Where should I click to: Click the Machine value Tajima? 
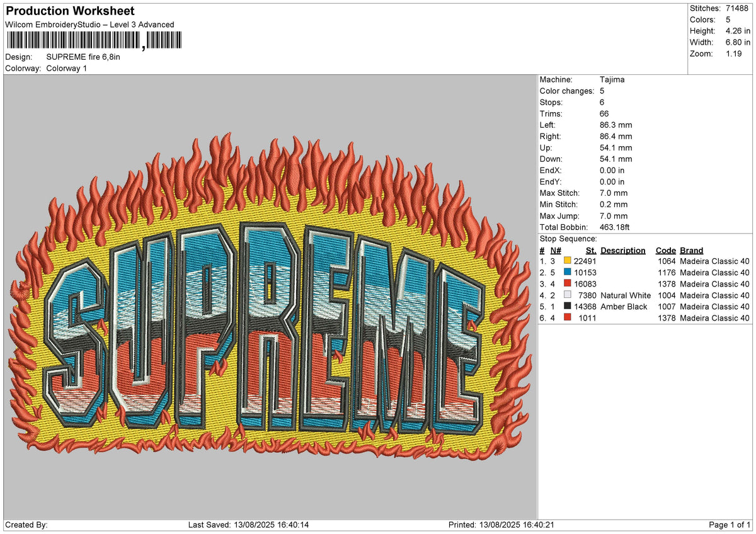point(612,80)
